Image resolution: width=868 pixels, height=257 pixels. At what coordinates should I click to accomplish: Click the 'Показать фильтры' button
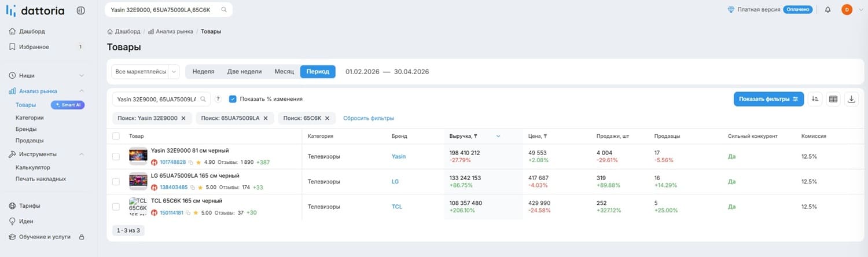(x=768, y=99)
